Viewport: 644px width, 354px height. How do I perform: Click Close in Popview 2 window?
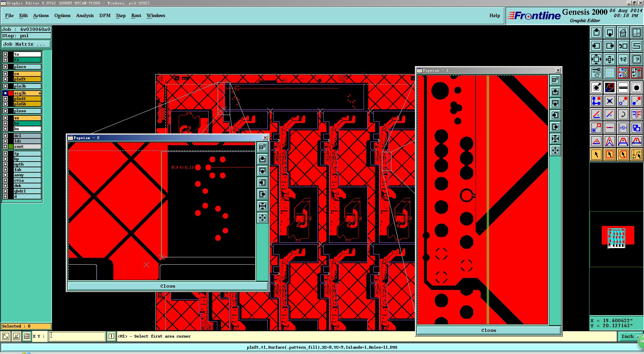[x=168, y=286]
